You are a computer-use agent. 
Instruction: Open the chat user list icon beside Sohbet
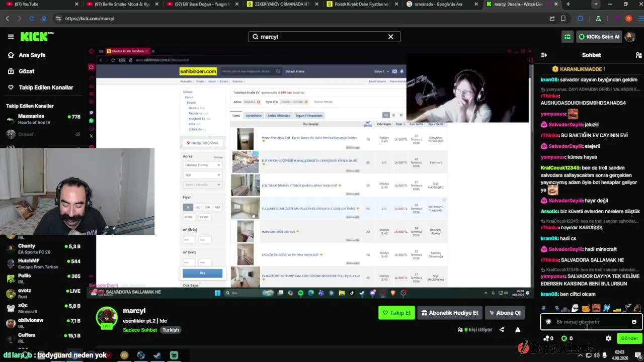[638, 55]
